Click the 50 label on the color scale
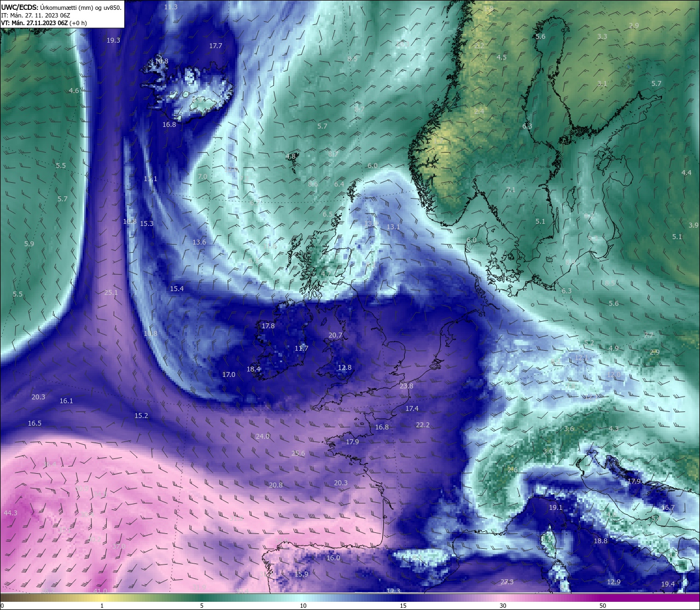The width and height of the screenshot is (700, 610). point(603,606)
